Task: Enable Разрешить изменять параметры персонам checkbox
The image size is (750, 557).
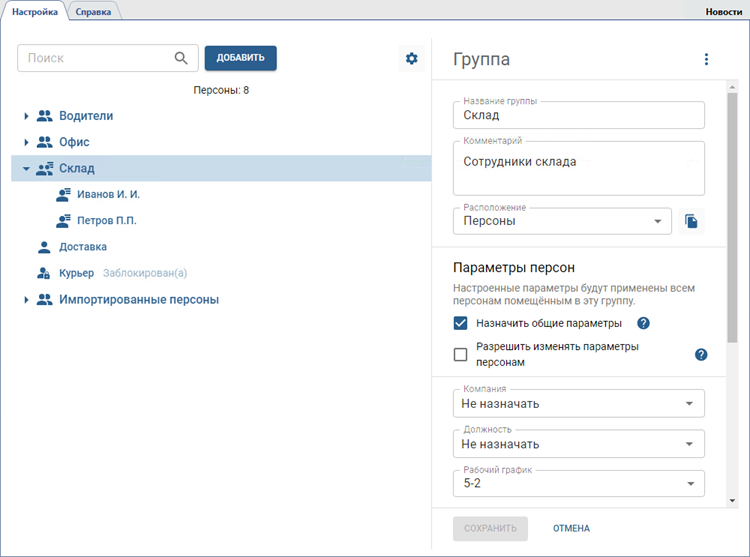Action: (x=461, y=354)
